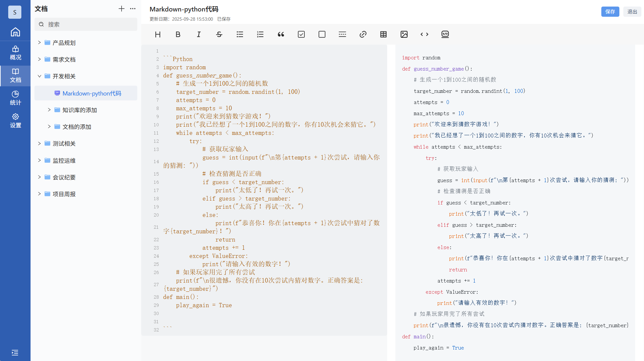Open the 统计 sidebar section
Viewport: 644px width, 361px height.
pyautogui.click(x=15, y=98)
